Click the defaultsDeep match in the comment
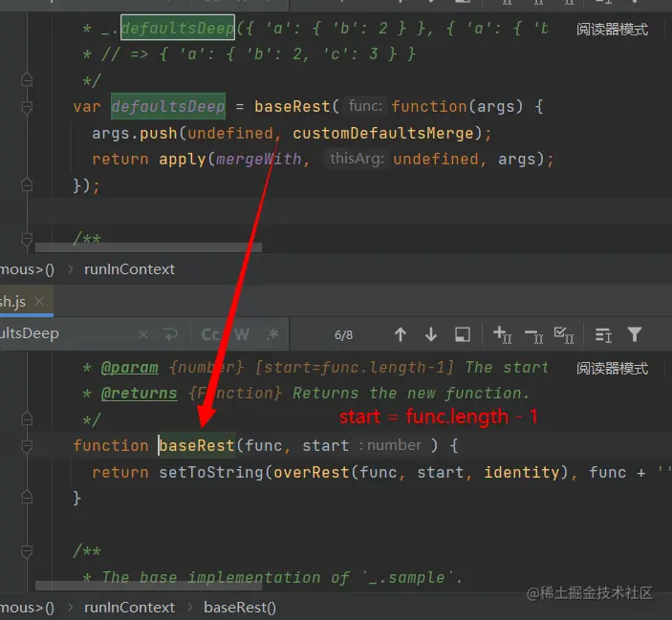672x620 pixels. tap(178, 28)
